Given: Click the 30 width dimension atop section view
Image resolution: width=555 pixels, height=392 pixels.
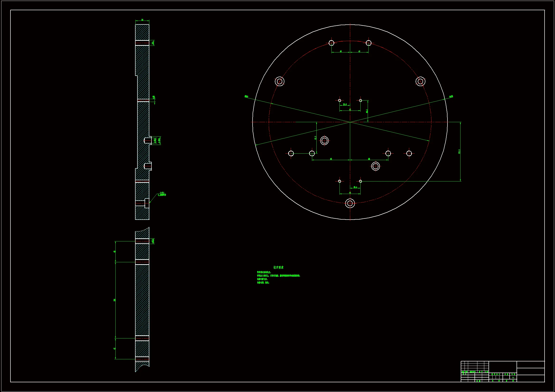Looking at the screenshot, I should [x=142, y=20].
